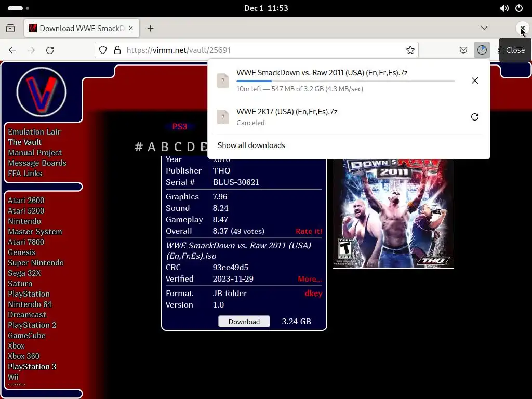Open the dkey link
532x399 pixels.
[x=313, y=294]
